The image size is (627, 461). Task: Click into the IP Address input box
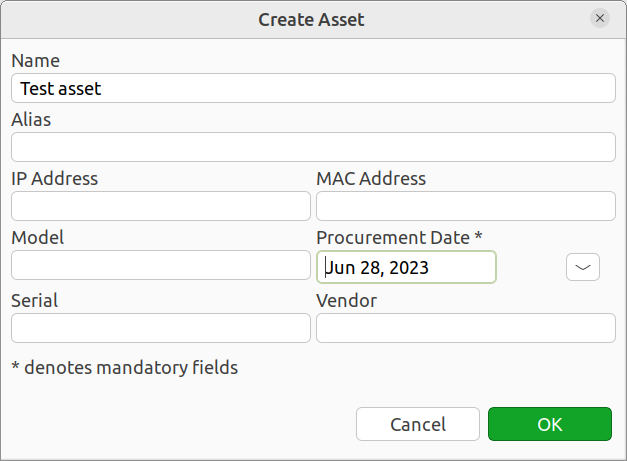(161, 206)
